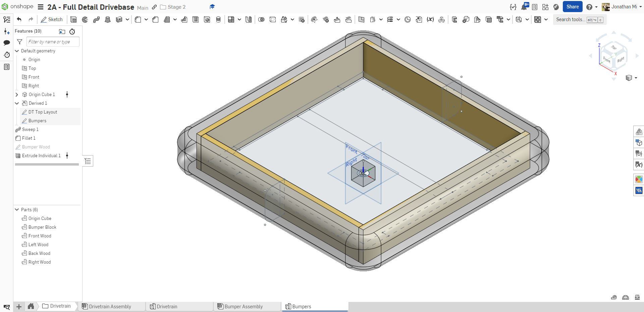Image resolution: width=644 pixels, height=312 pixels.
Task: Select the Revolve tool
Action: (85, 19)
